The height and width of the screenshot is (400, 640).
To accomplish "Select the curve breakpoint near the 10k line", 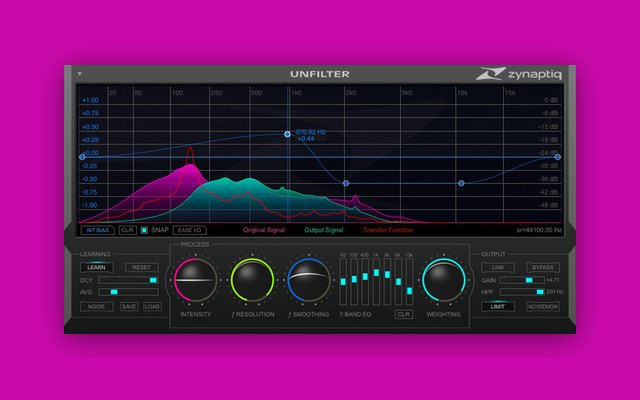I will click(x=461, y=184).
